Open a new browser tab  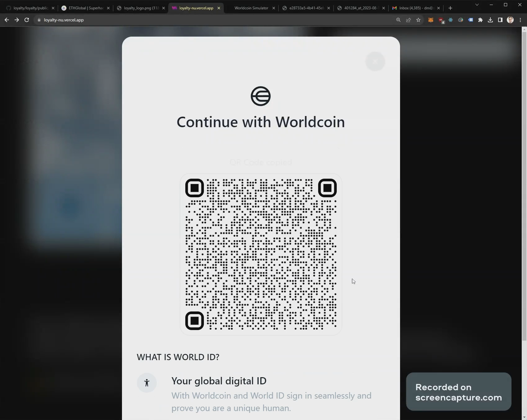click(x=450, y=8)
